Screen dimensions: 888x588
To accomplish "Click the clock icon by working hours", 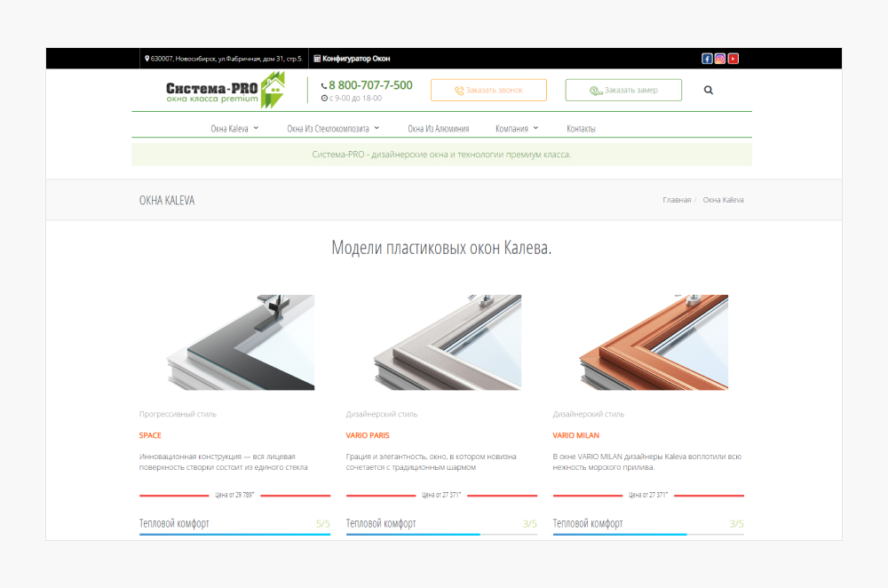I will click(x=324, y=98).
